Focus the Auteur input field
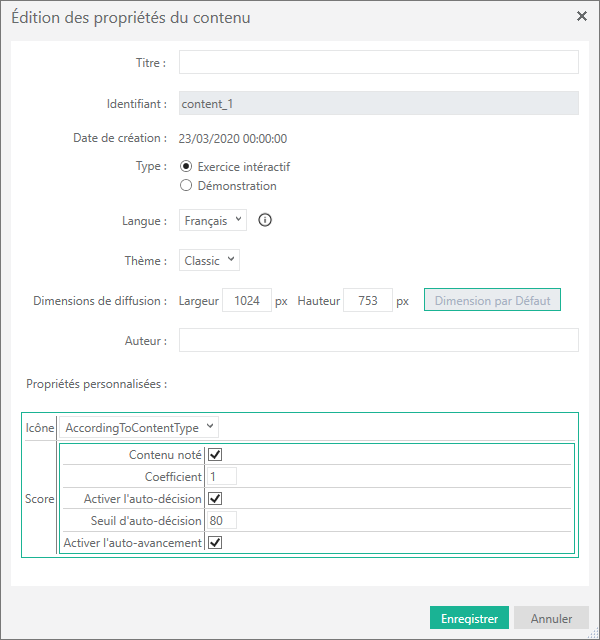The height and width of the screenshot is (640, 600). pos(378,341)
